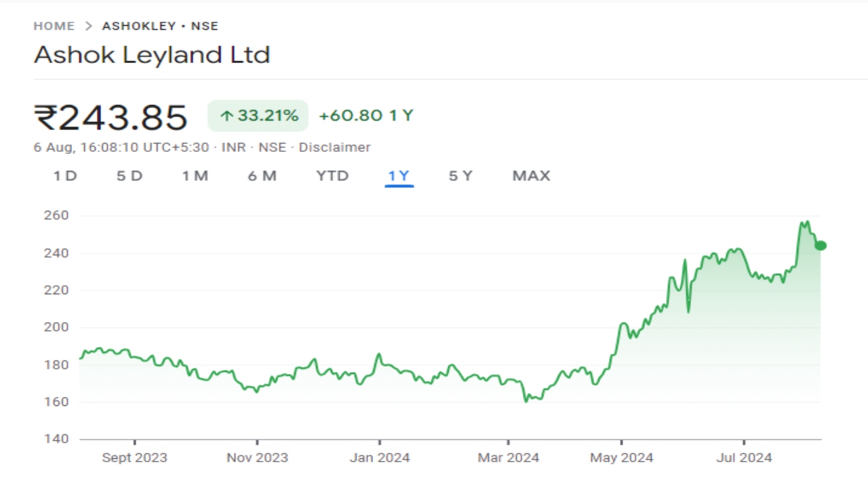Click the ASHOKLEY • NSE breadcrumb

coord(160,26)
